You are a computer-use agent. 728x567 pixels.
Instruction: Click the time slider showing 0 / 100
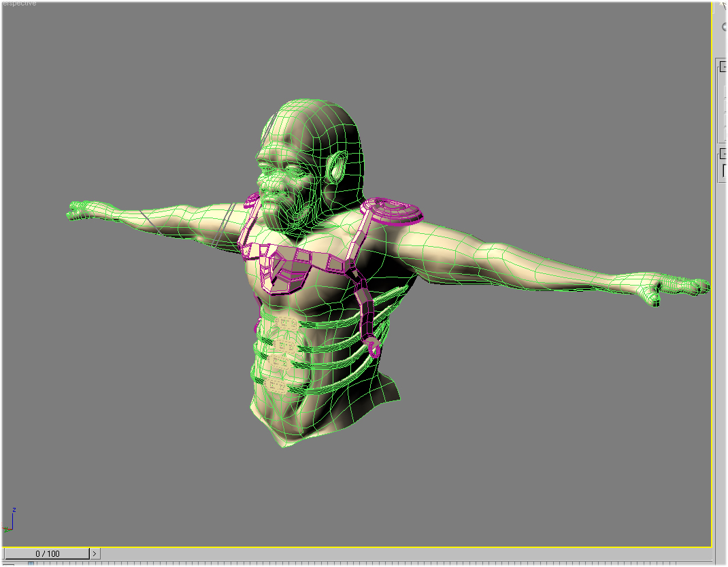(47, 553)
